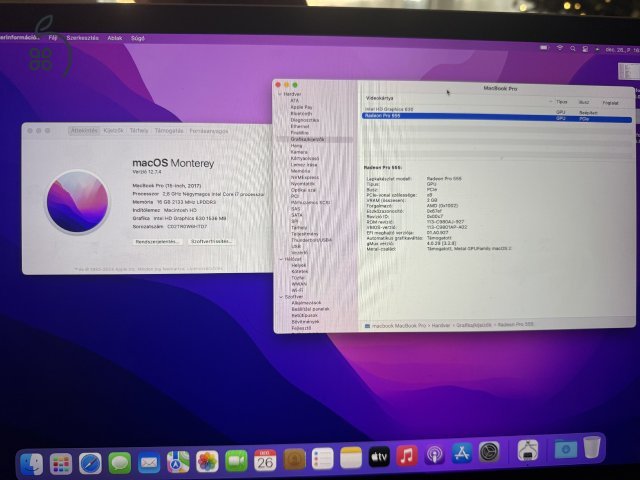This screenshot has width=640, height=480.
Task: Click the Wi-Fi status icon in menu bar
Action: [560, 48]
